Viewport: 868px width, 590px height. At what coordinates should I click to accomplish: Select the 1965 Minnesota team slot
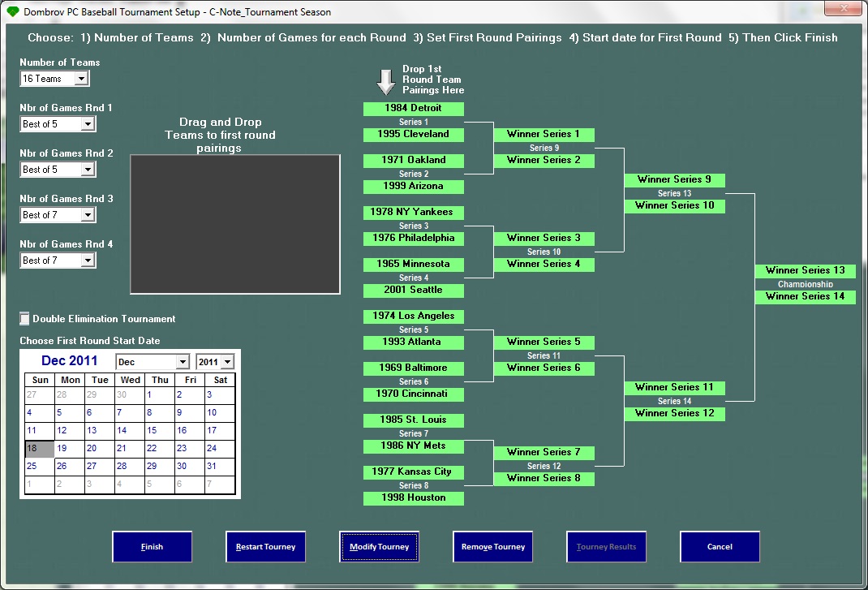point(414,265)
